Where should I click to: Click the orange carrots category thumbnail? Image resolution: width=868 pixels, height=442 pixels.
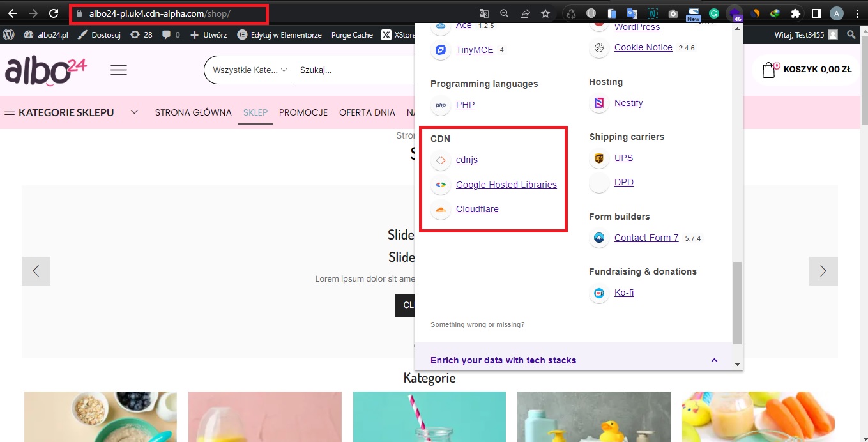pos(758,417)
